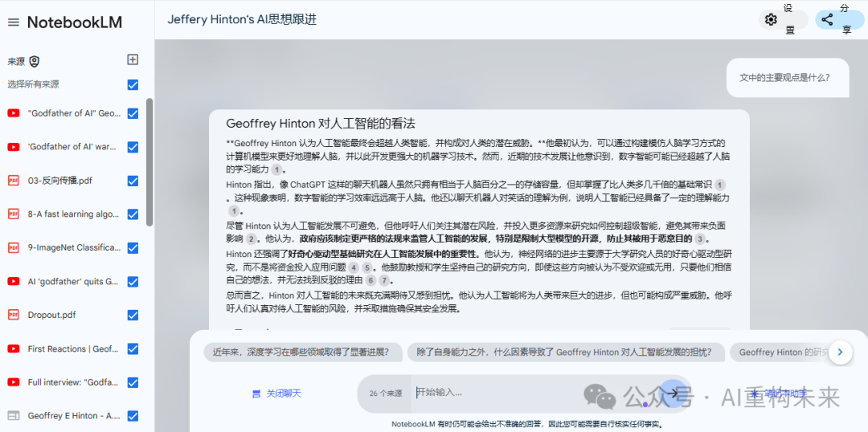Open the Geoffrey E Hinton - A... source name
This screenshot has width=868, height=432.
point(75,416)
